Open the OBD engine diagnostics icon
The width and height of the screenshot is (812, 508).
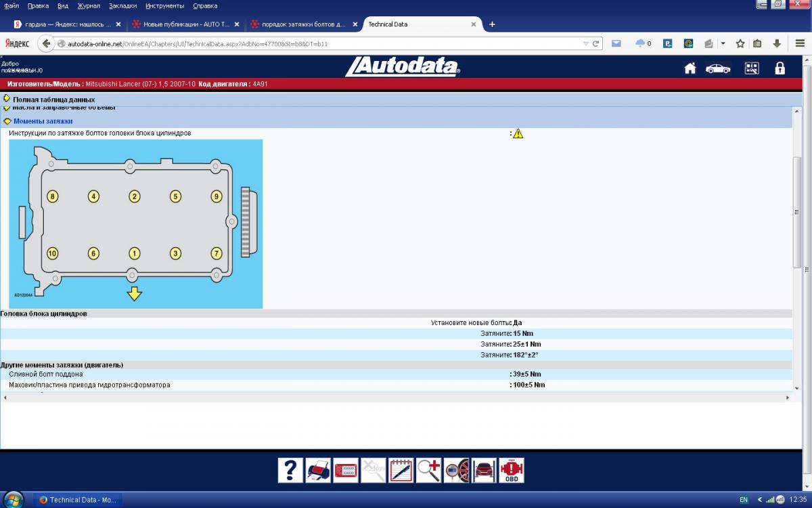pyautogui.click(x=512, y=470)
